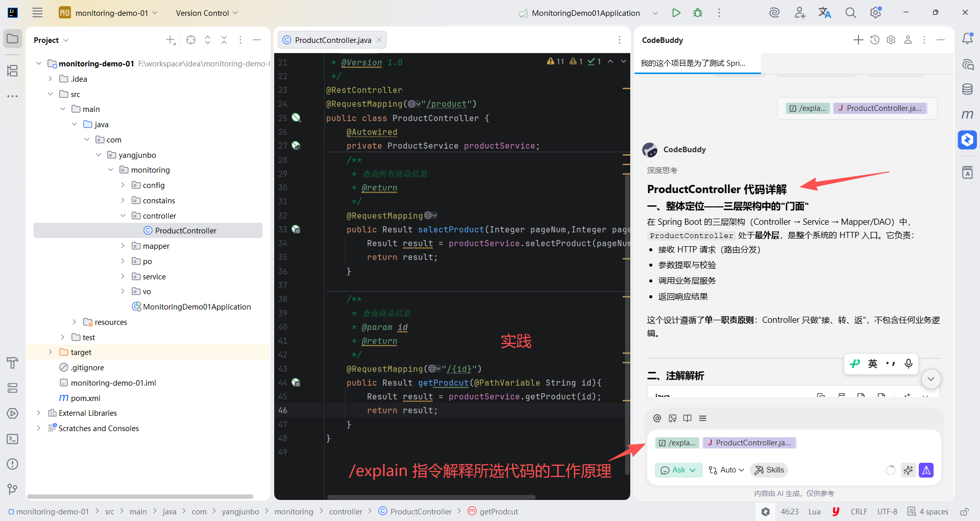
Task: Open Search Everywhere magnifier icon
Action: pos(850,13)
